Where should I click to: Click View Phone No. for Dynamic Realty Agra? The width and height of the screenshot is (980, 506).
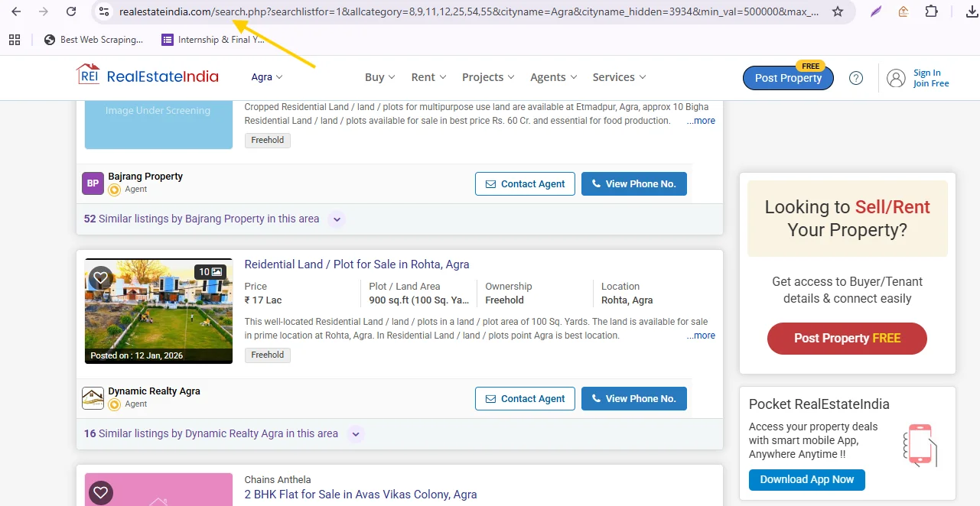[x=633, y=398]
